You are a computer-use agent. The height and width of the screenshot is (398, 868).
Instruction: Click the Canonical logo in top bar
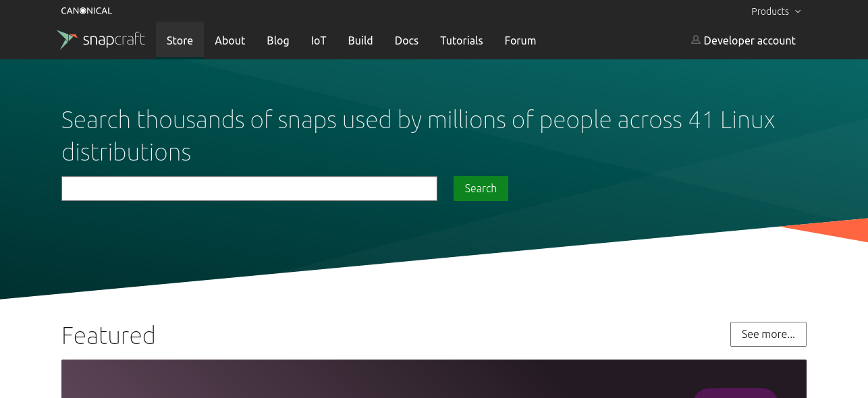(86, 11)
